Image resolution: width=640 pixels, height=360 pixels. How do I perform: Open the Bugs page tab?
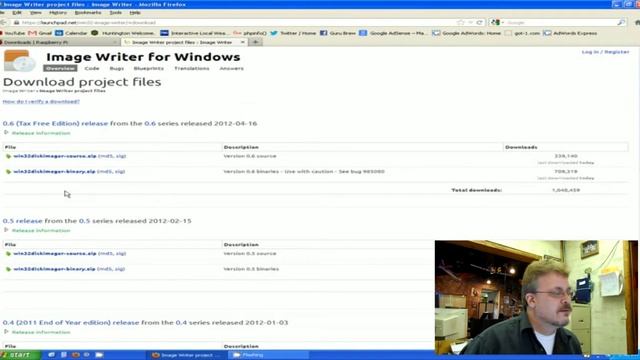(x=117, y=68)
